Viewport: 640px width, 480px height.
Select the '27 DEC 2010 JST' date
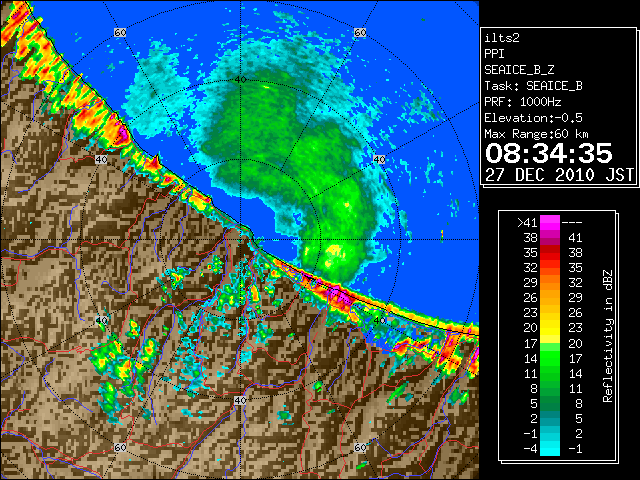point(559,175)
